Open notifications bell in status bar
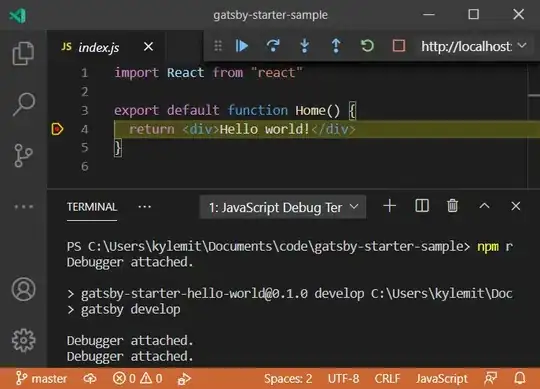Viewport: 540px width, 389px height. (x=520, y=379)
